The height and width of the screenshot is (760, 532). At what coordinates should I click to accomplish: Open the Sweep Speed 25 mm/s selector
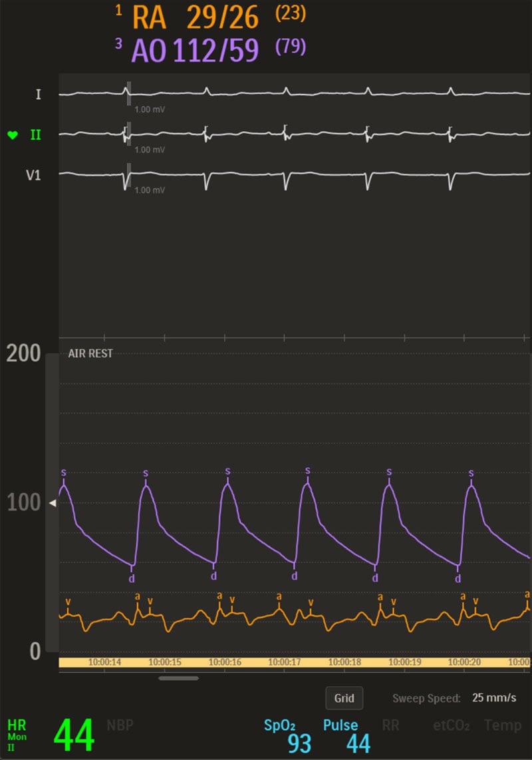tap(493, 698)
